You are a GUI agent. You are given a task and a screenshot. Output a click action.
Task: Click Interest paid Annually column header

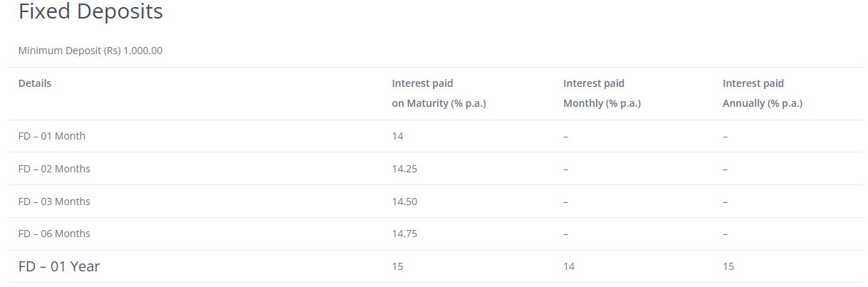pos(763,93)
